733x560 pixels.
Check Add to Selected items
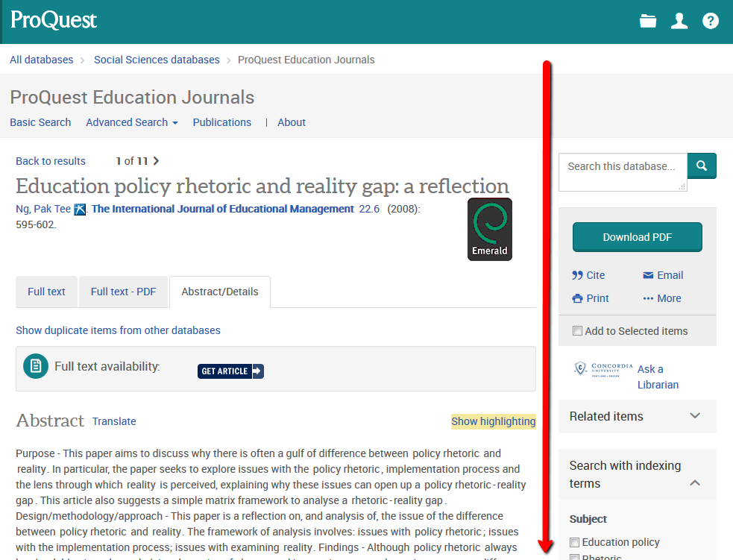click(x=577, y=330)
